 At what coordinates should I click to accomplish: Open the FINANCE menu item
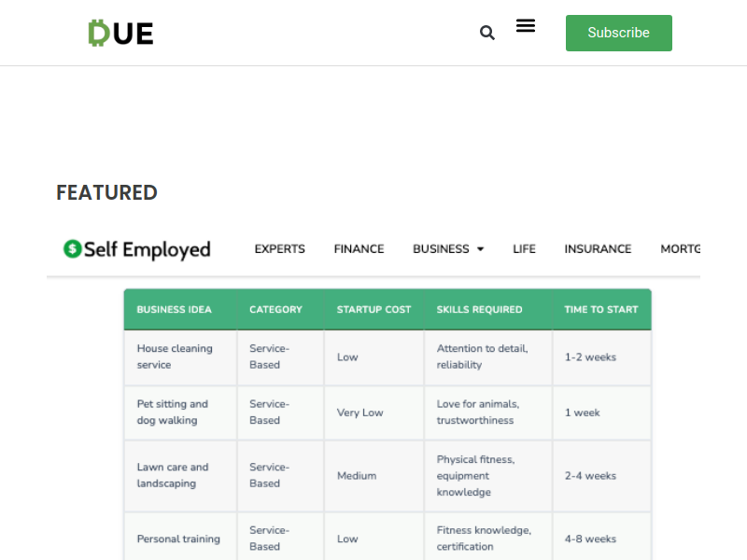click(x=359, y=249)
